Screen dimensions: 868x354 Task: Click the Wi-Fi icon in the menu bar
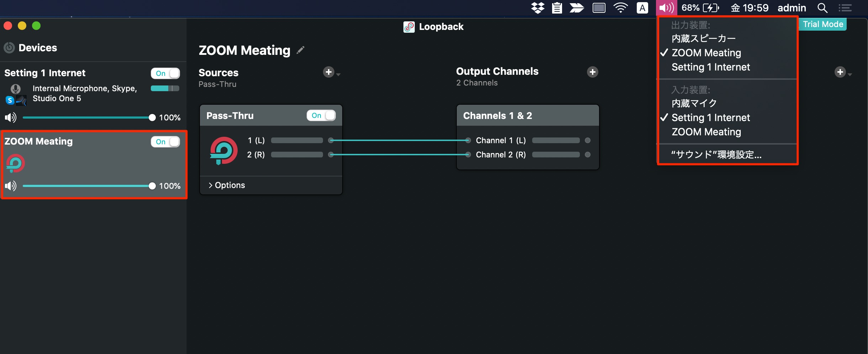point(620,8)
